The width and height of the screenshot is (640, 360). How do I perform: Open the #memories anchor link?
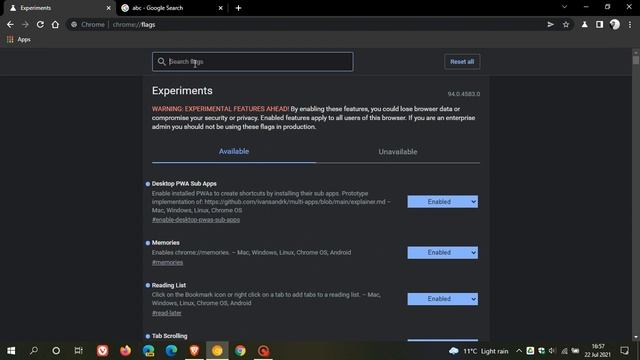(167, 262)
